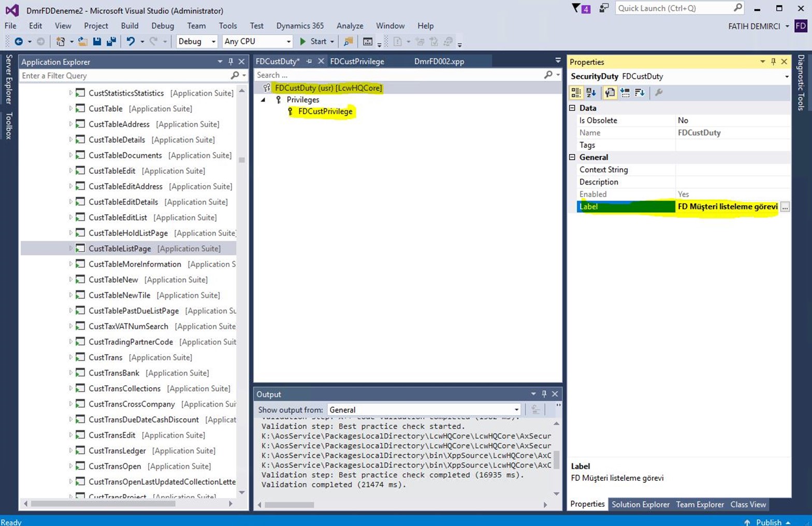Click the Application Explorer filter search icon
Screen dimensions: 812x526
235,76
